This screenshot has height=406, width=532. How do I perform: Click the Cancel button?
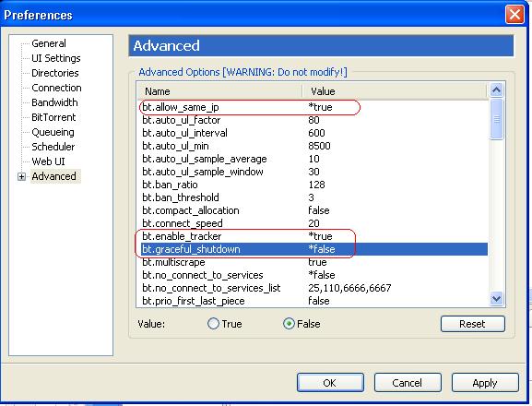point(408,383)
